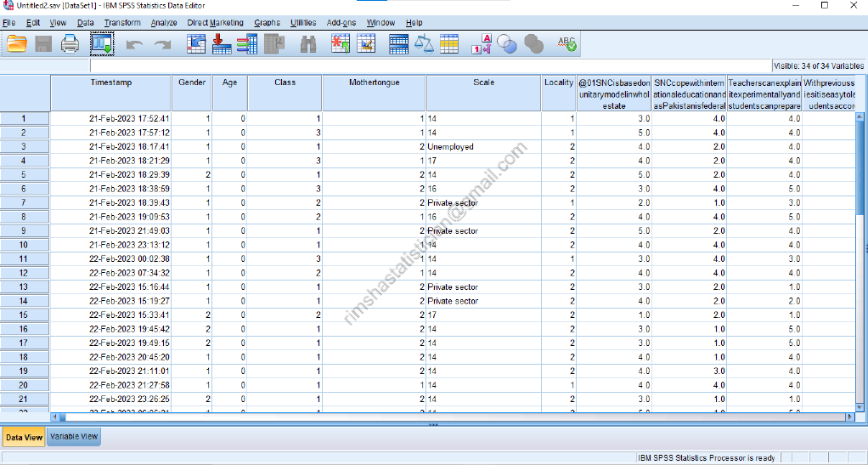Open the Window menu

point(380,23)
